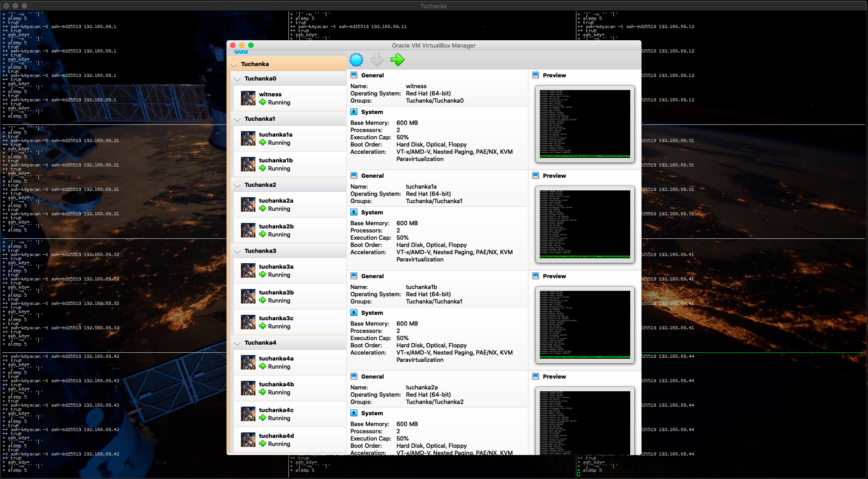The image size is (868, 479).
Task: Click the General section icon for witness
Action: 354,75
